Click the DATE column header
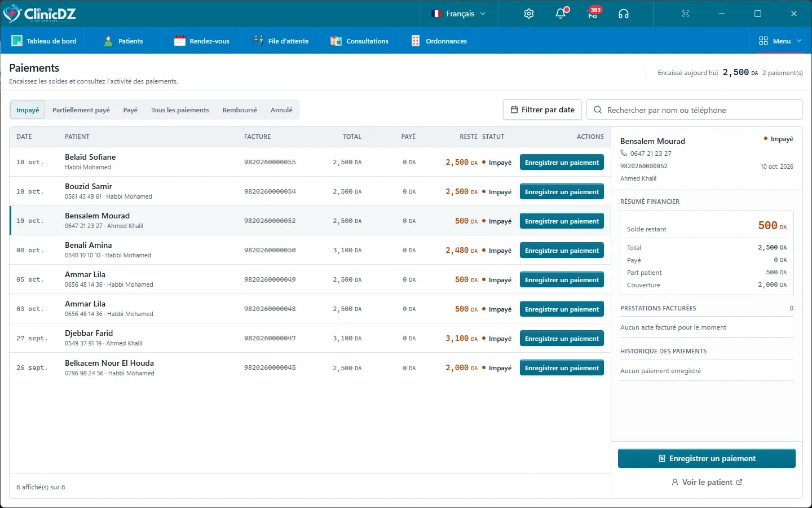Screen dimensions: 812x508 24,137
